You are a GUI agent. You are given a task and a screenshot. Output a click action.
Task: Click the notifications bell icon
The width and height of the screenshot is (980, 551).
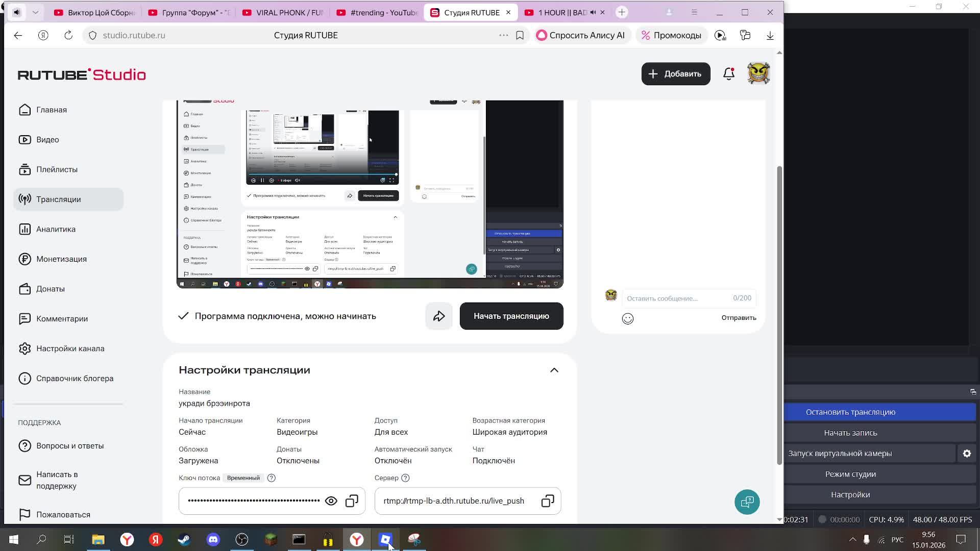coord(728,74)
